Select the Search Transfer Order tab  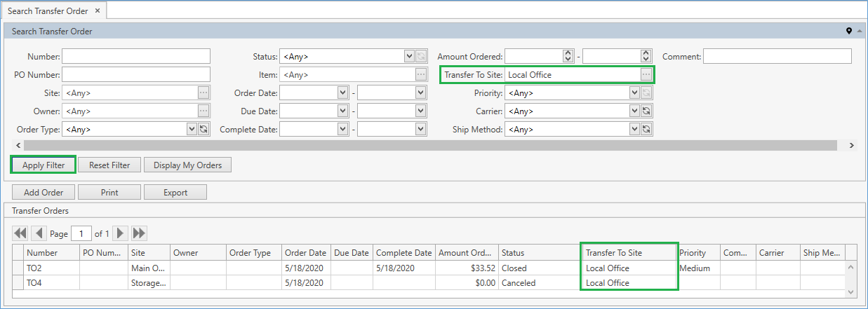click(x=48, y=11)
